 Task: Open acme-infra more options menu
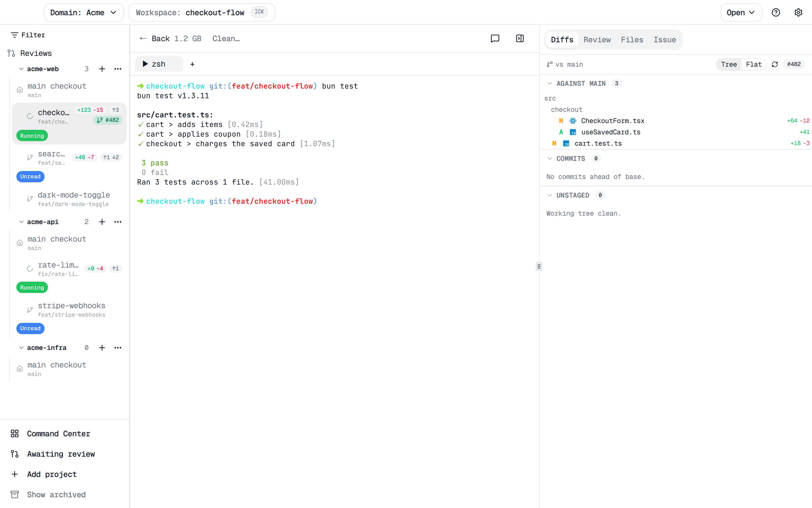[x=118, y=348]
